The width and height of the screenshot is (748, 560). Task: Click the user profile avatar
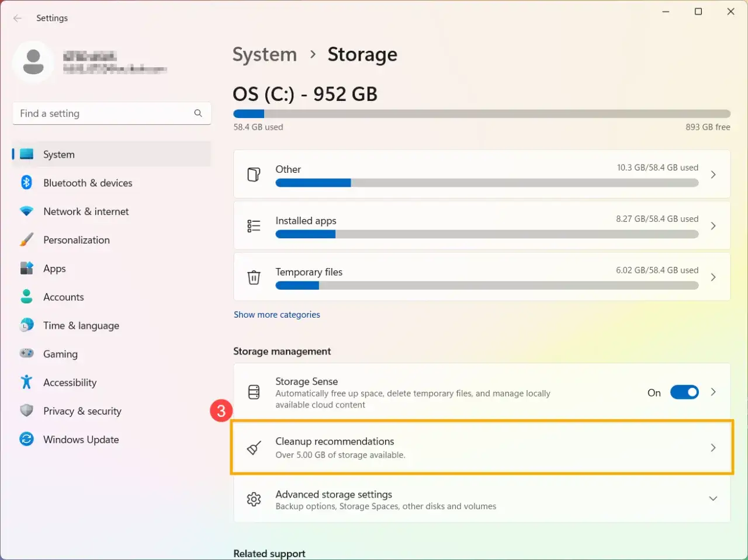point(33,62)
